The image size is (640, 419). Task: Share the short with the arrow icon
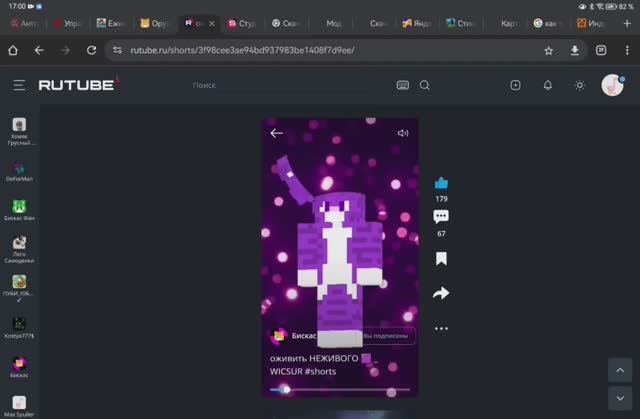441,293
